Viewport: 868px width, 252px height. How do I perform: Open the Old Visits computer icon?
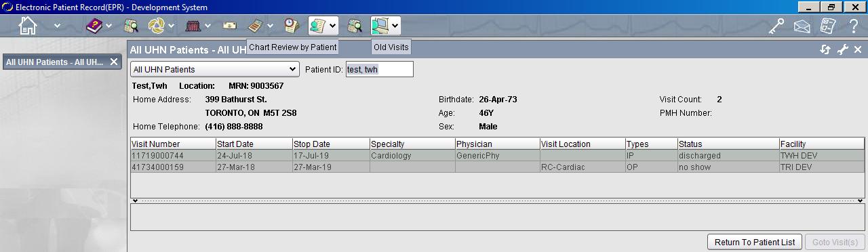click(380, 26)
